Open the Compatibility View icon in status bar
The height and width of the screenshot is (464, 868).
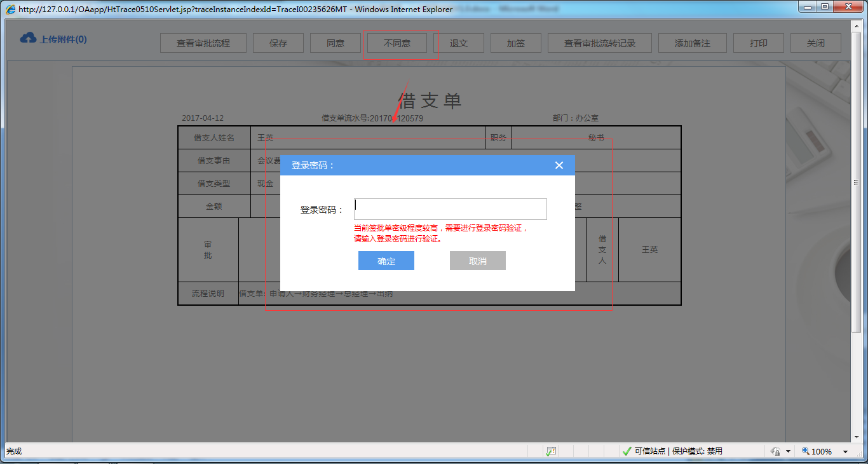[x=550, y=451]
